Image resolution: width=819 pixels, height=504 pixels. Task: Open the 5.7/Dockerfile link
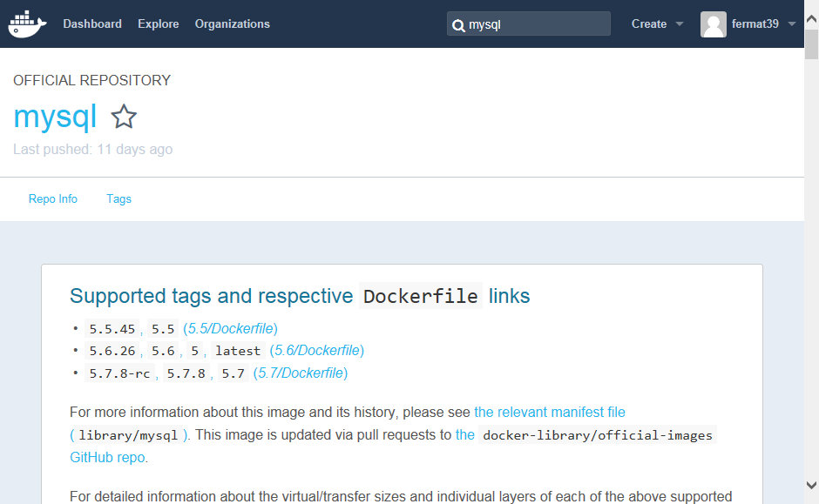tap(301, 373)
